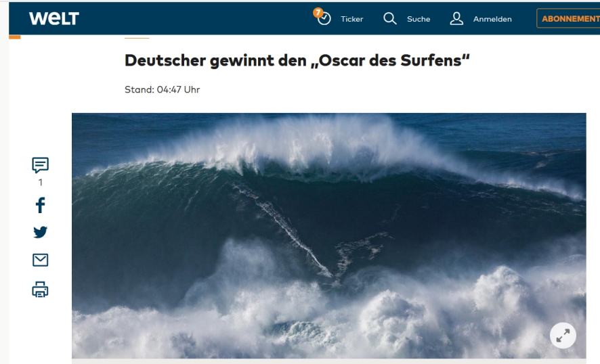Click the search magnifier icon
The image size is (600, 364).
(390, 18)
